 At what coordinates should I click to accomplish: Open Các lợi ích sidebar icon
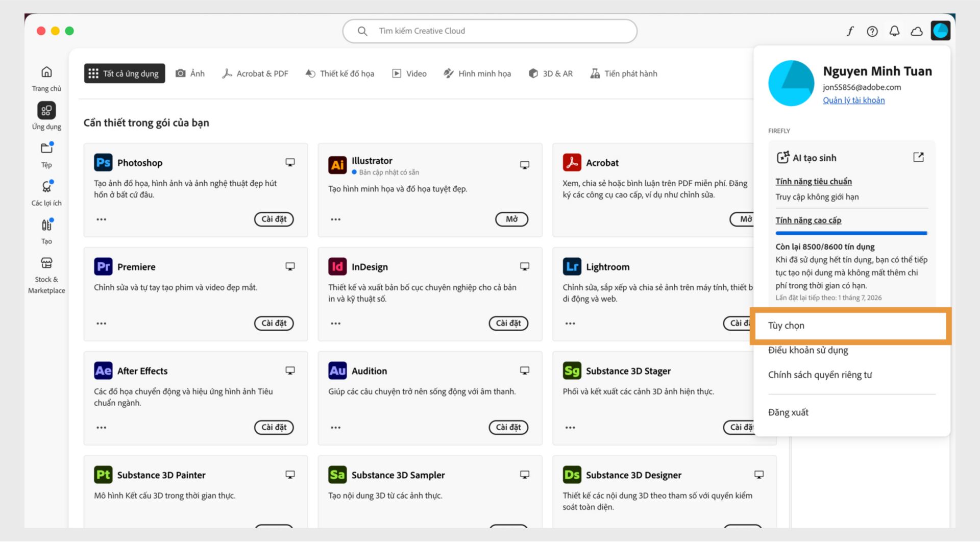pyautogui.click(x=46, y=187)
